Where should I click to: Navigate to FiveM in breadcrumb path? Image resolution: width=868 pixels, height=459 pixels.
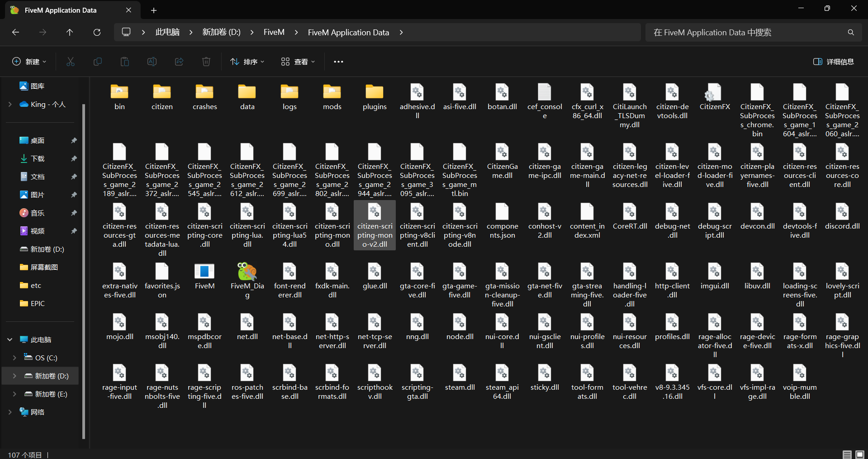(274, 33)
